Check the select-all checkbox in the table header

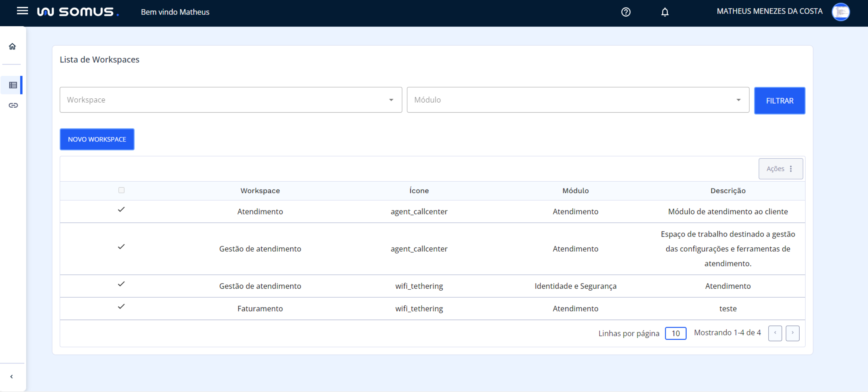click(121, 190)
